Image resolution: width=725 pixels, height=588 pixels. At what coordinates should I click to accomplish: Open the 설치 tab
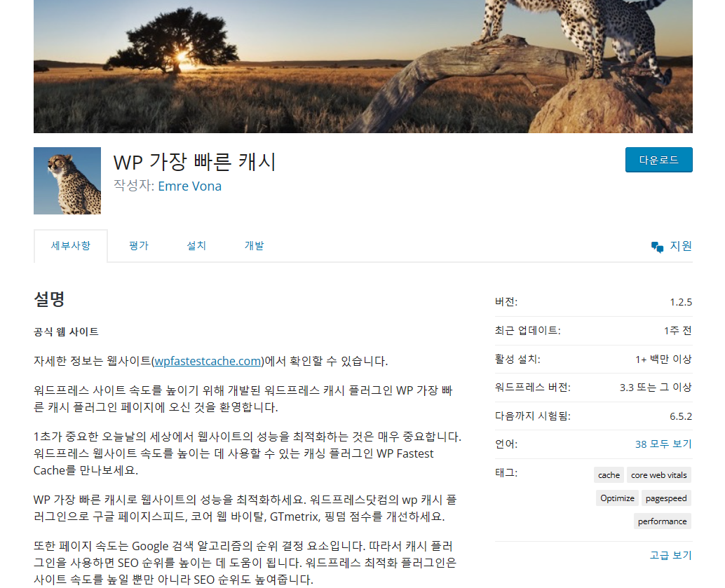196,246
